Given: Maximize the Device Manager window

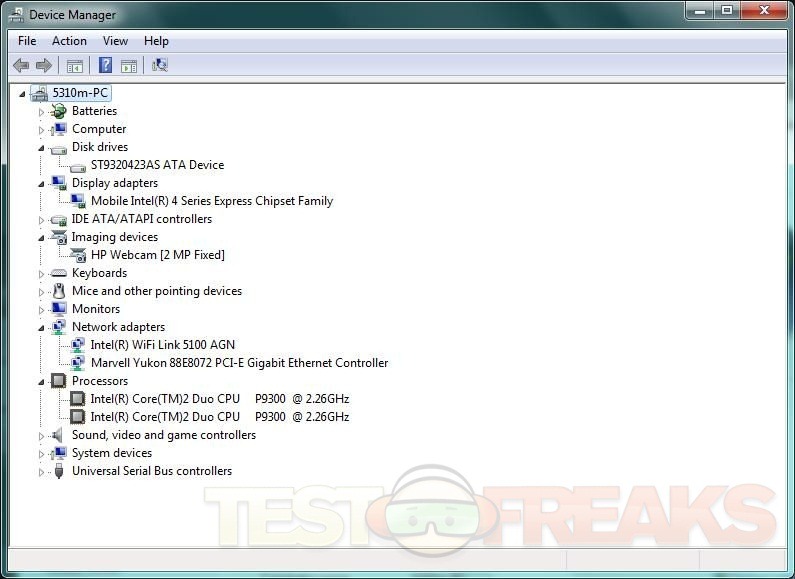Looking at the screenshot, I should click(727, 10).
